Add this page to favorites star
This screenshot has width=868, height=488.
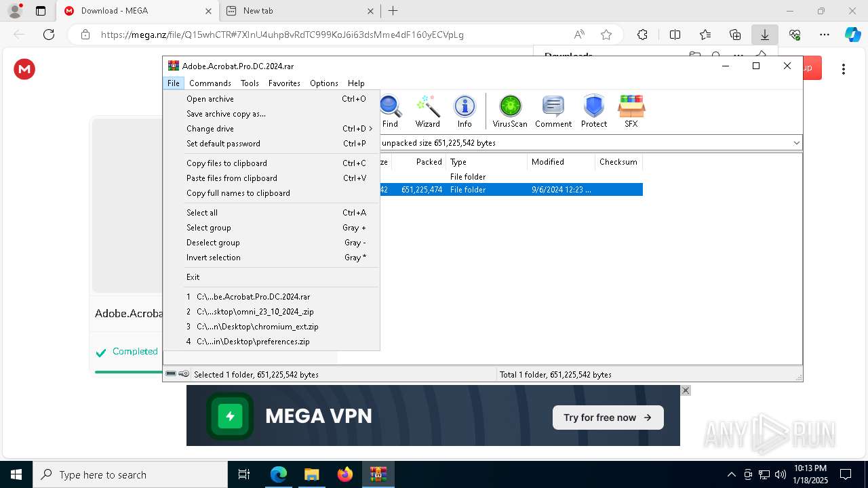606,35
